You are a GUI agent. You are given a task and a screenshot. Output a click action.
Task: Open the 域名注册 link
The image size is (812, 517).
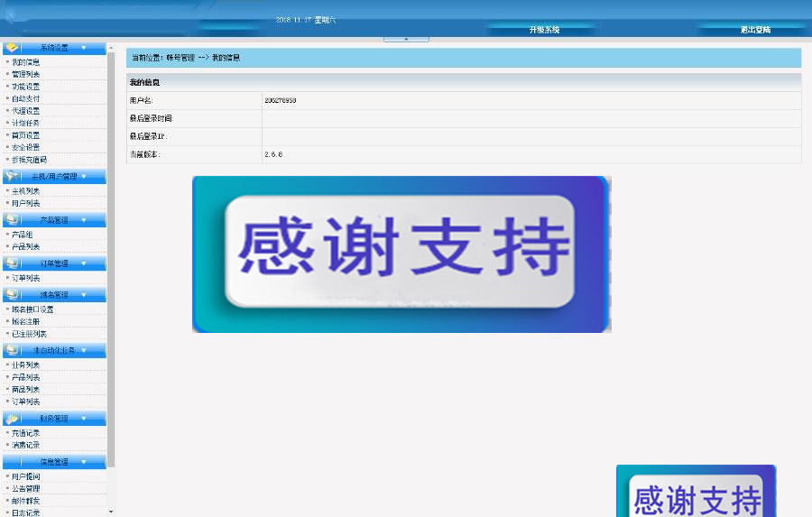(26, 321)
